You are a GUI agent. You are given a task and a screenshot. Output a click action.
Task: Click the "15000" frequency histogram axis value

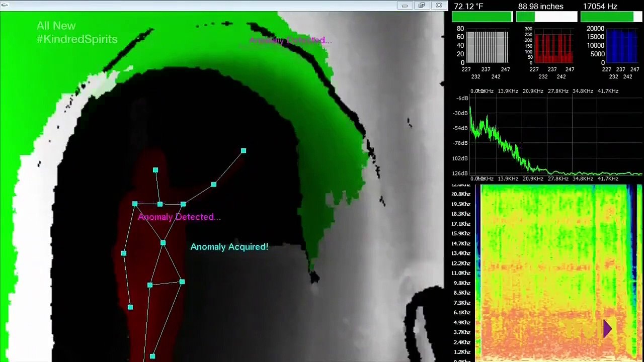596,37
